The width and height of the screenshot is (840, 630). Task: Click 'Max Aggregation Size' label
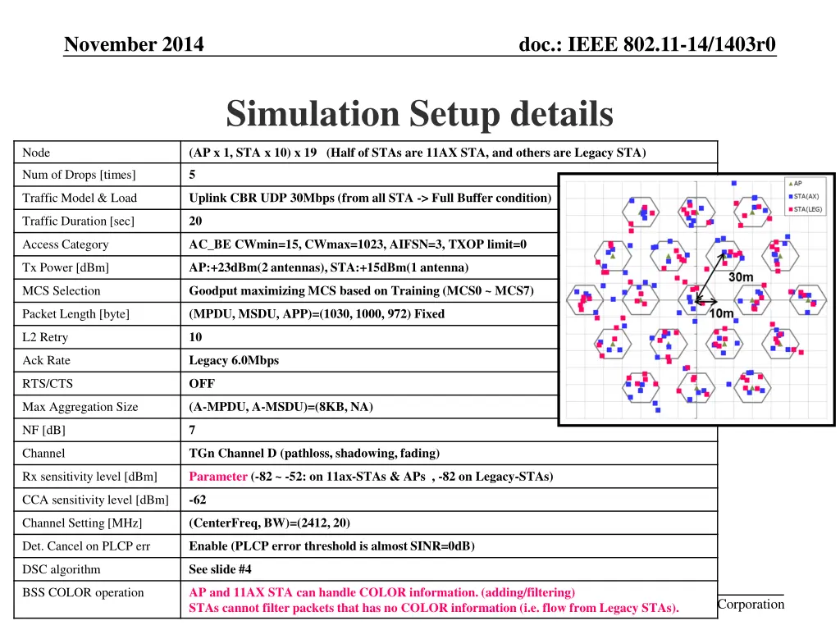click(x=80, y=407)
